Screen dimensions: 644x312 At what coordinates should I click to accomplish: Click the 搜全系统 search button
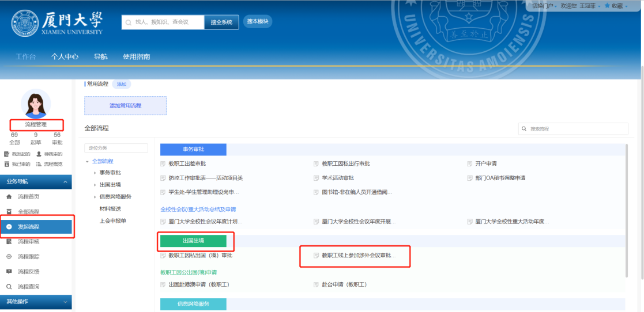click(221, 22)
